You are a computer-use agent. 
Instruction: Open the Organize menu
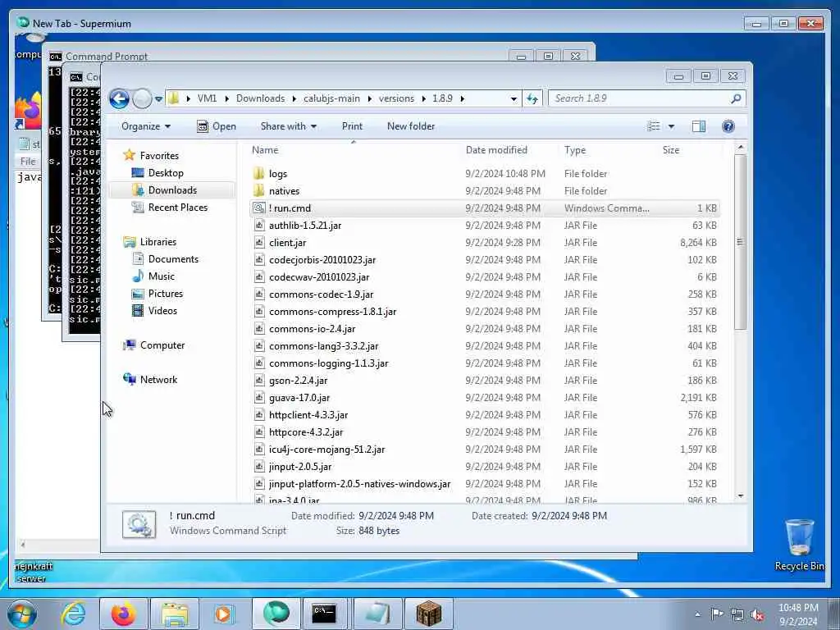click(146, 126)
